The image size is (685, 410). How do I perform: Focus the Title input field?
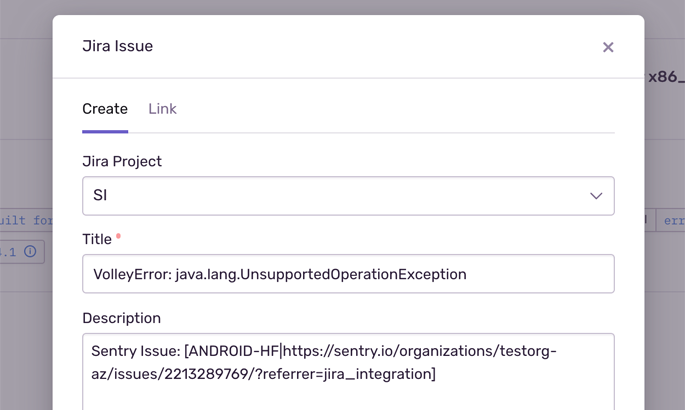(x=348, y=274)
